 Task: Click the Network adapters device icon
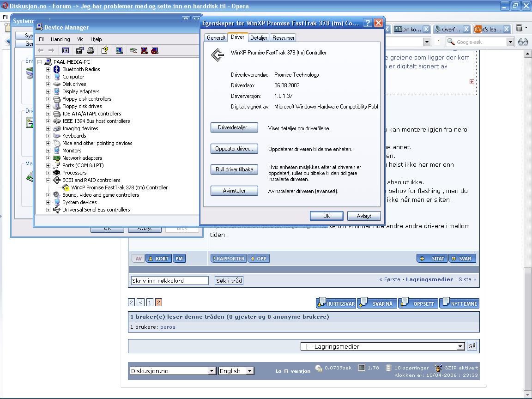click(57, 158)
